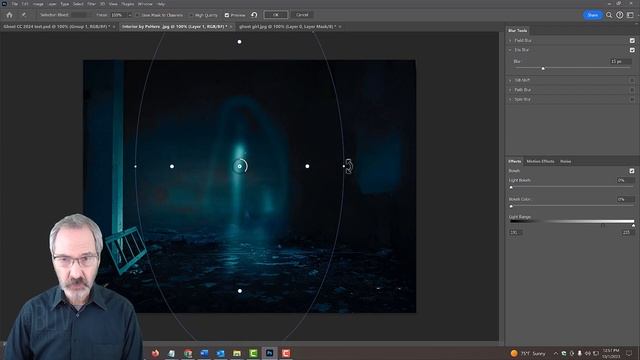Enable the Spin Blur checkbox
Image resolution: width=640 pixels, height=360 pixels.
click(632, 99)
